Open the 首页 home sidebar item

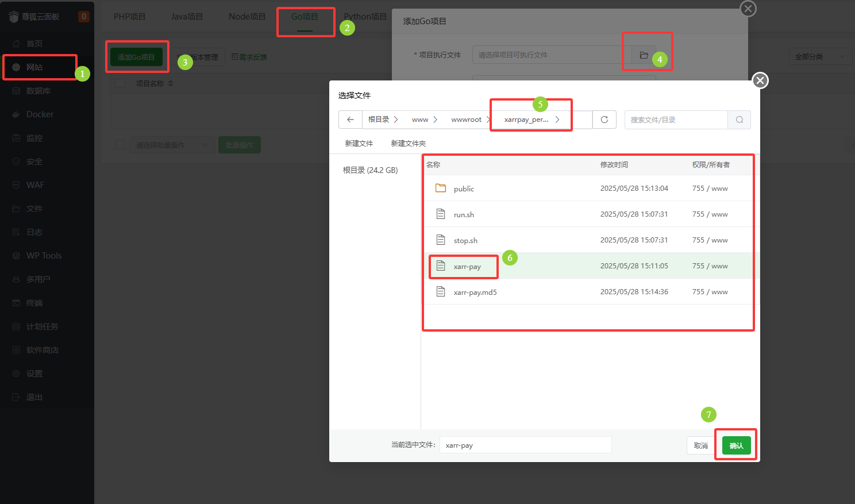coord(34,44)
